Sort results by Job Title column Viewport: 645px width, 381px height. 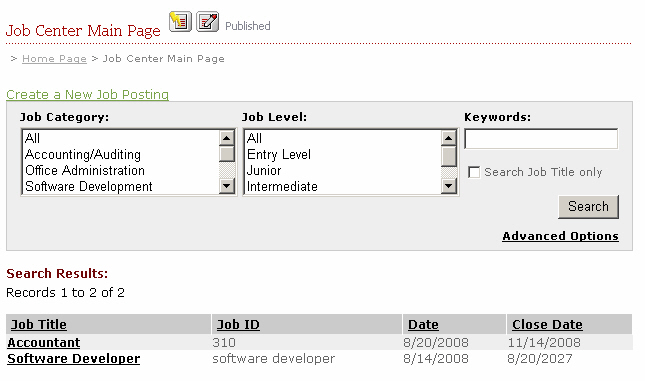coord(39,325)
